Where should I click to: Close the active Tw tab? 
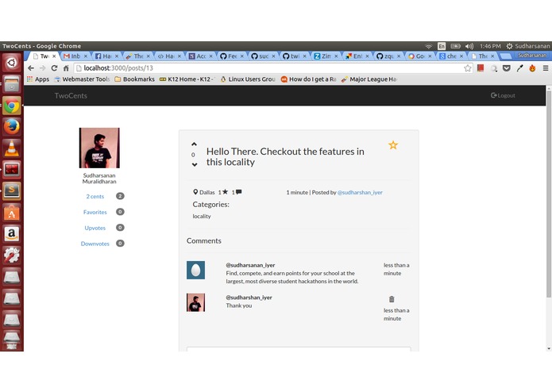(54, 56)
